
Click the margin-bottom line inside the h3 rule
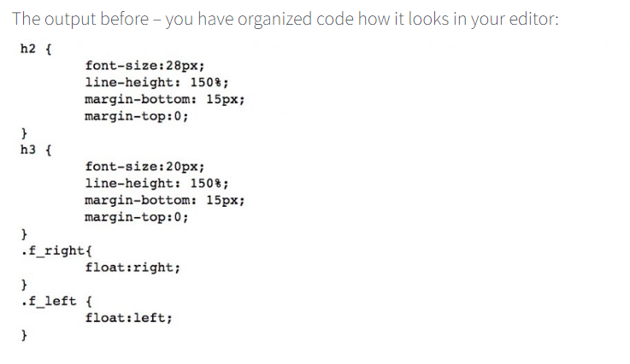165,199
